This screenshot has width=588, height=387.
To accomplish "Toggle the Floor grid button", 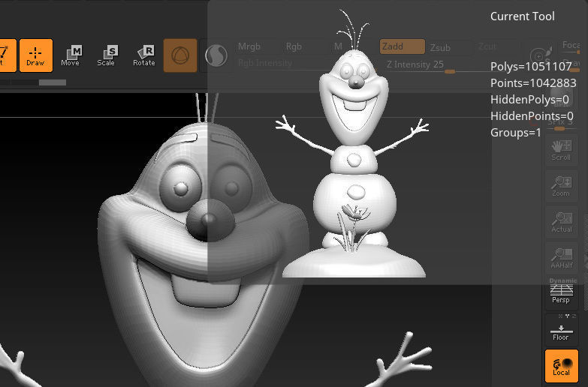I will point(561,331).
